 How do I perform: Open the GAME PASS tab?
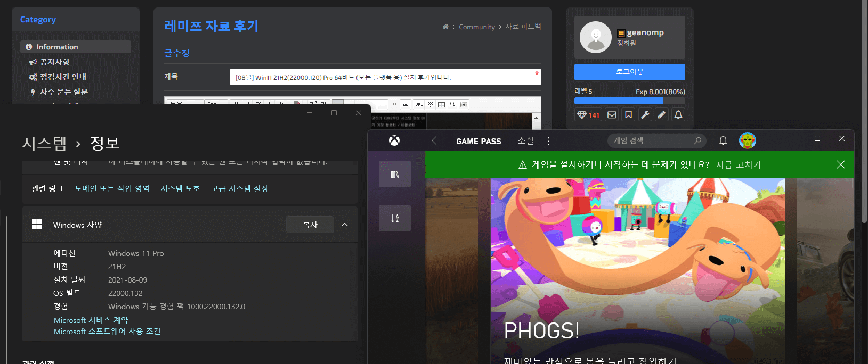pos(478,141)
